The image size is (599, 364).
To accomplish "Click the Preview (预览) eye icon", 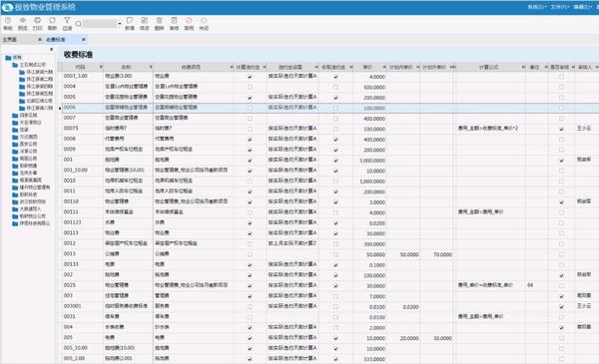I will [x=23, y=21].
